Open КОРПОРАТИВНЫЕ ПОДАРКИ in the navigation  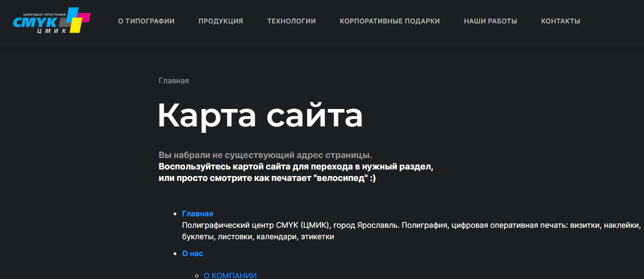click(390, 21)
